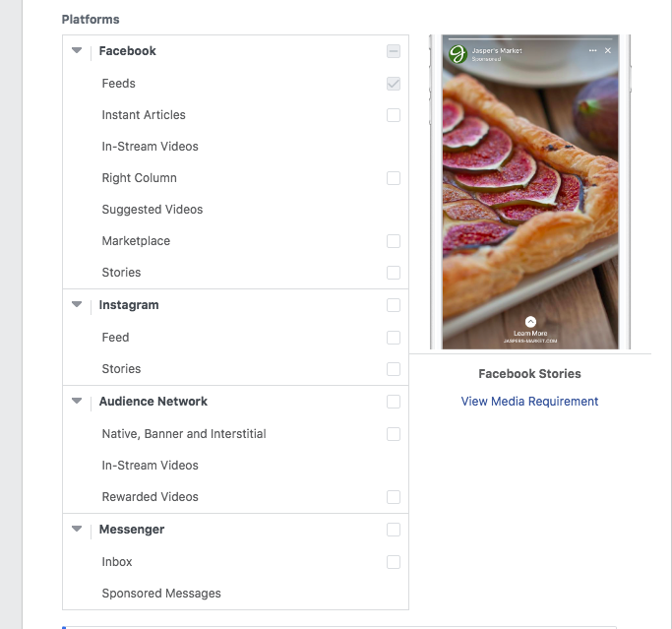This screenshot has height=629, width=672.
Task: Collapse the Messenger platform section
Action: coord(77,529)
